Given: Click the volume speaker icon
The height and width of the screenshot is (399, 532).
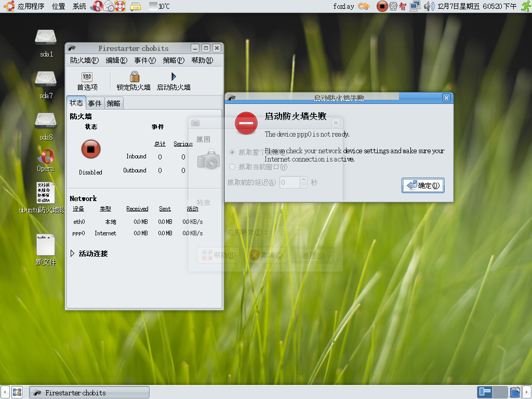Looking at the screenshot, I should pyautogui.click(x=429, y=6).
